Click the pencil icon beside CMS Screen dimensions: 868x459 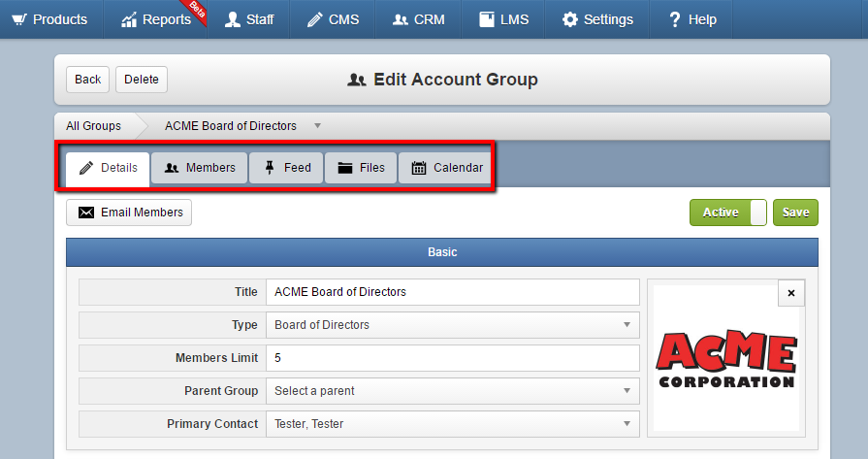click(314, 20)
